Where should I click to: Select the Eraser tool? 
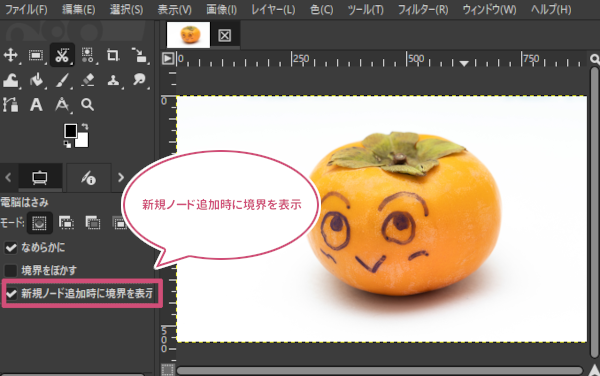click(x=88, y=80)
